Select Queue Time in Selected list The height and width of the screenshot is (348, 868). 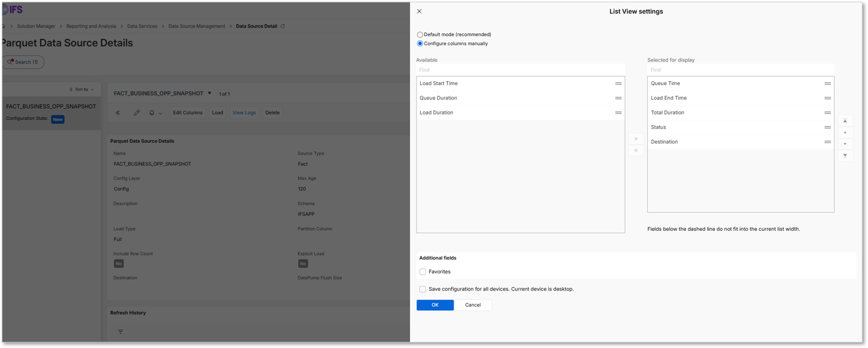pos(741,83)
